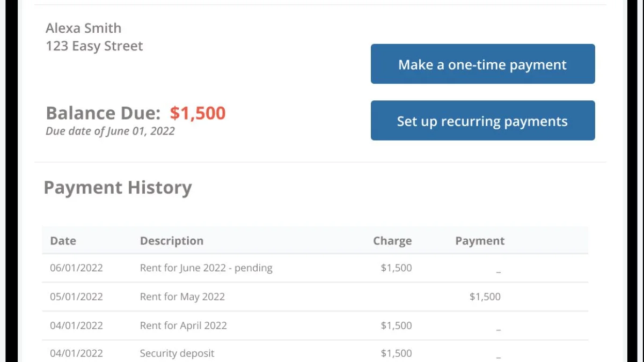The image size is (644, 362).
Task: Sort by the Description column header
Action: point(172,241)
